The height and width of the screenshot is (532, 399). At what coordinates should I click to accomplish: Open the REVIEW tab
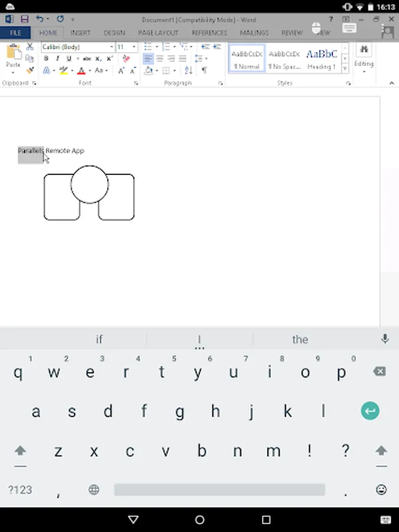(x=292, y=33)
